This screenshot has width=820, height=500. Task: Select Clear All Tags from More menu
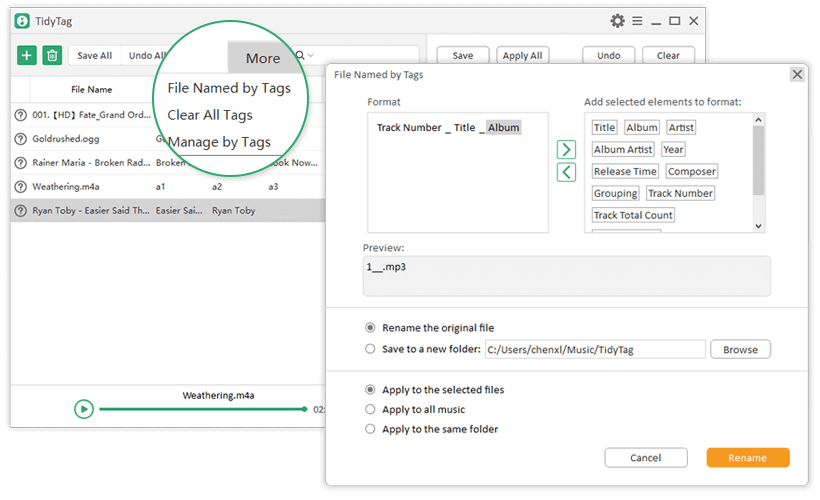point(210,115)
